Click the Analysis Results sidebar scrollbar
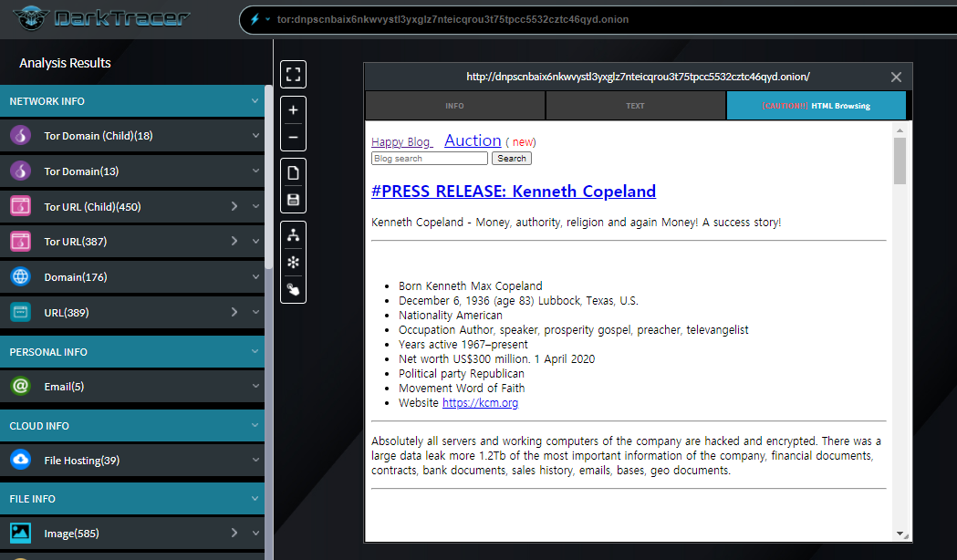This screenshot has height=560, width=957. (268, 177)
